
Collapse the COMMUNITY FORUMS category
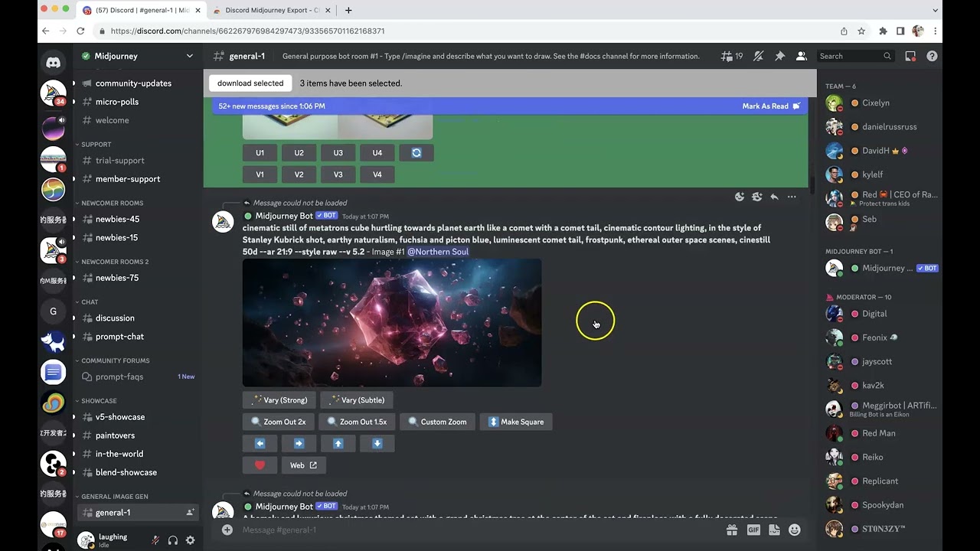(113, 360)
